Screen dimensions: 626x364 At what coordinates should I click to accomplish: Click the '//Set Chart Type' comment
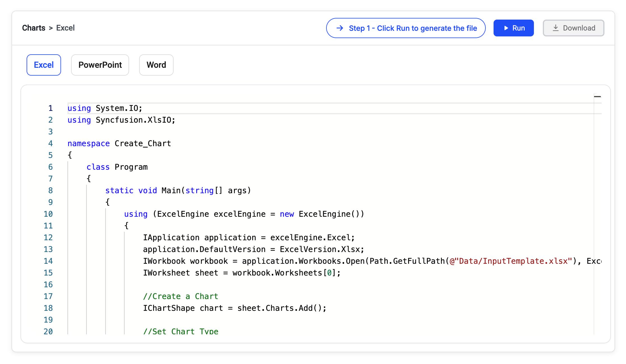[181, 331]
